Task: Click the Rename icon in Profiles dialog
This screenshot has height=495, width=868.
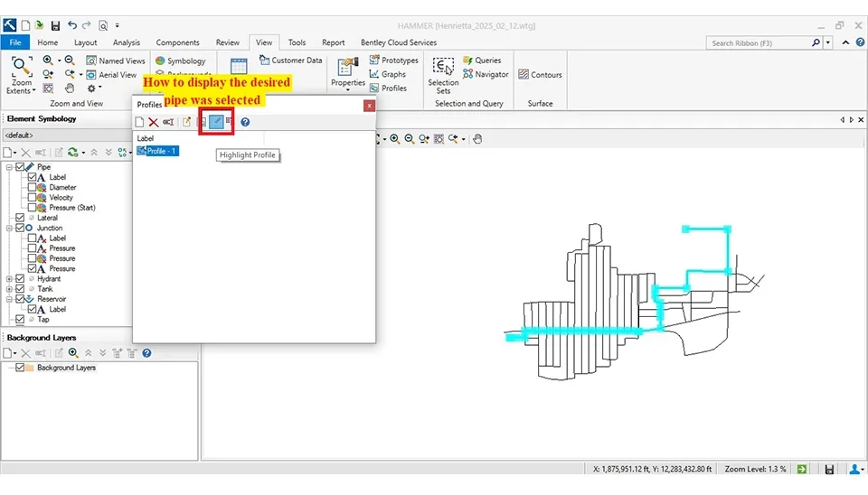Action: tap(168, 122)
